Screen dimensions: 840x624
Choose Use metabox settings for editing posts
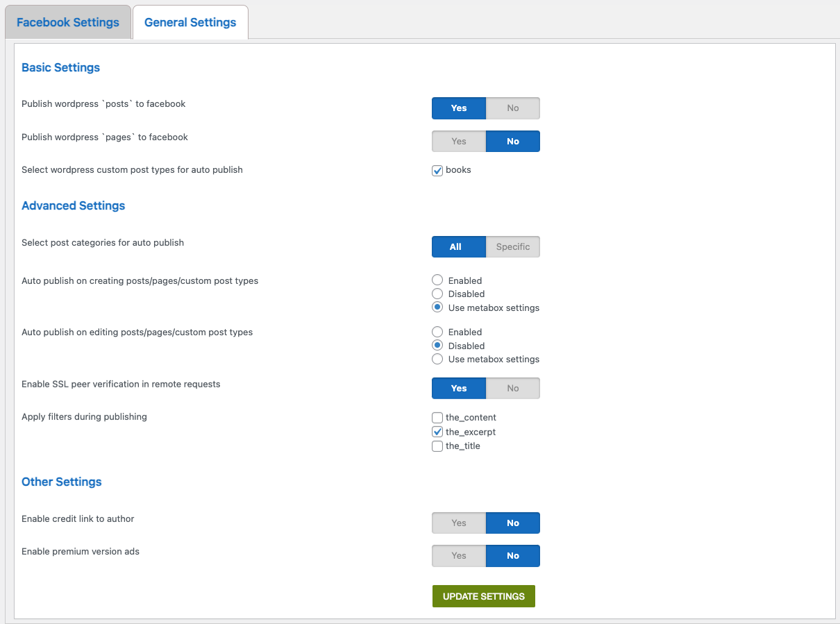click(x=437, y=359)
